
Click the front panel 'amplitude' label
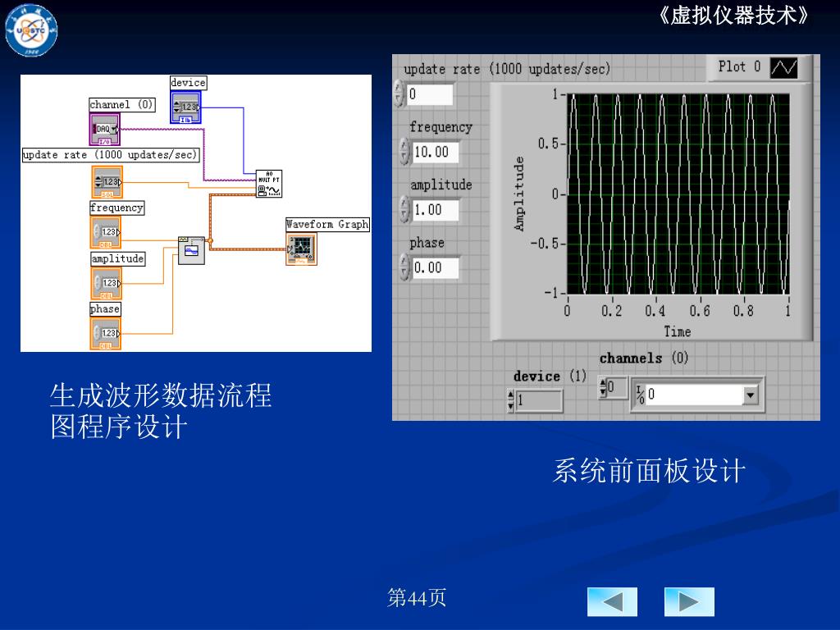[x=441, y=185]
